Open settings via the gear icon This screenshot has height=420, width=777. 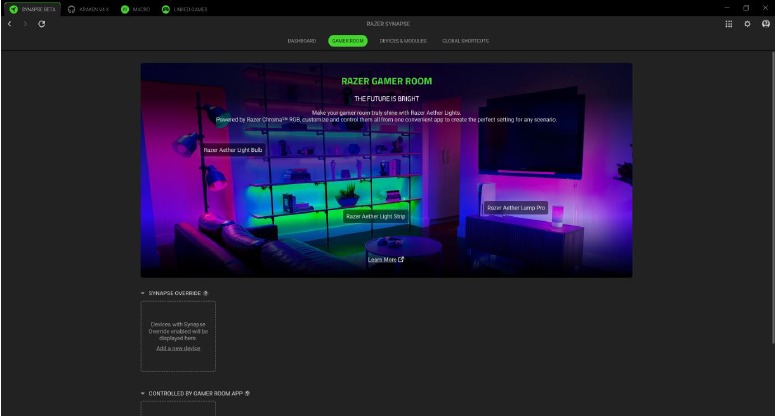747,24
